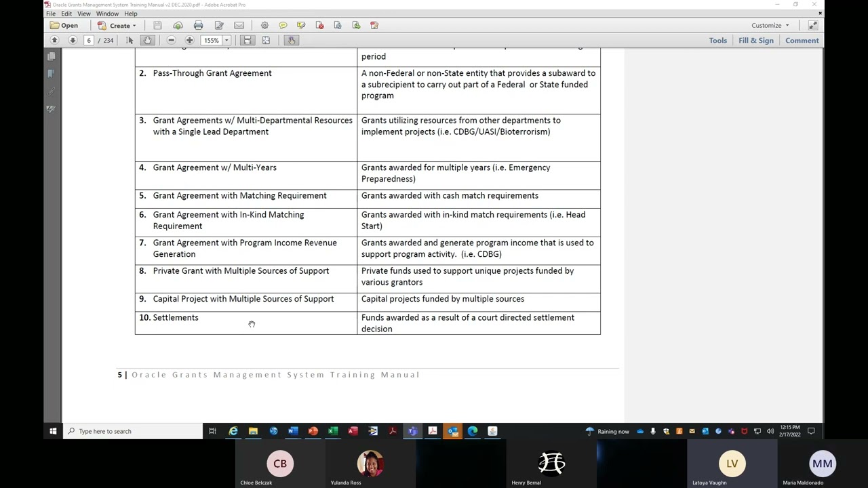
Task: Open the Bookmarks navigation panel
Action: click(52, 73)
